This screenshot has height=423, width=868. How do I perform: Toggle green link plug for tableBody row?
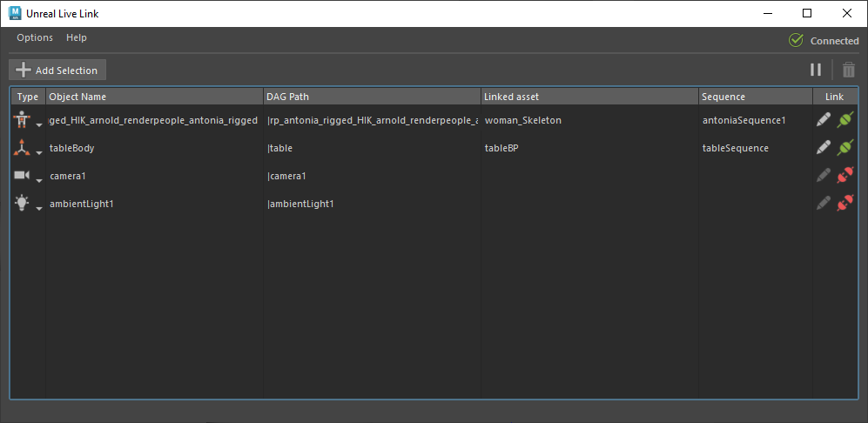[x=844, y=148]
